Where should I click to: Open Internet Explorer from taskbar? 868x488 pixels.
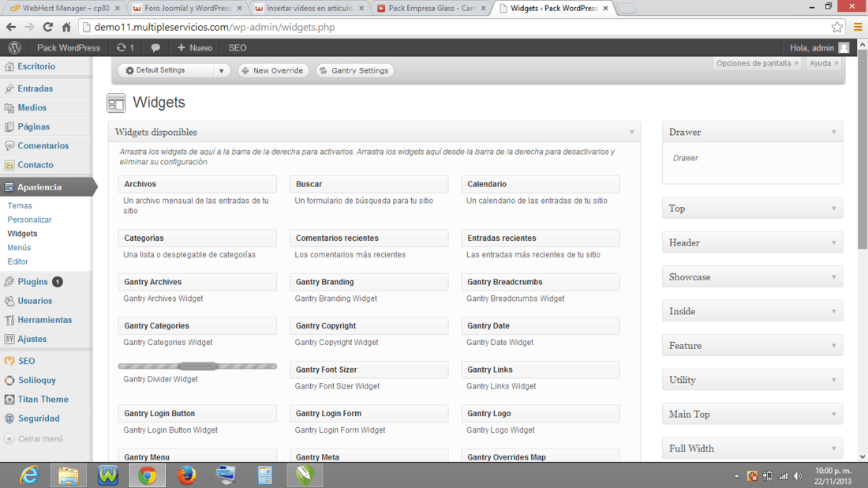pyautogui.click(x=29, y=475)
